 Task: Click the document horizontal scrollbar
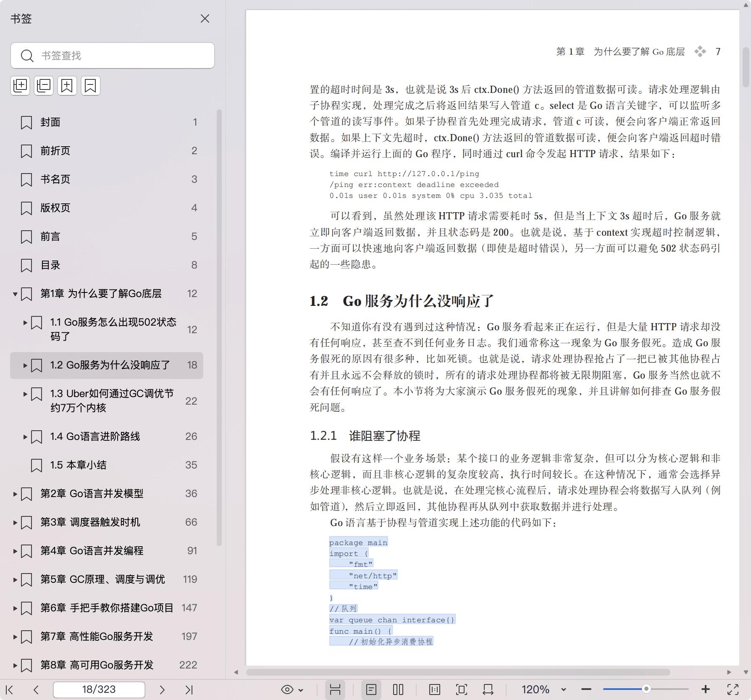click(x=458, y=672)
